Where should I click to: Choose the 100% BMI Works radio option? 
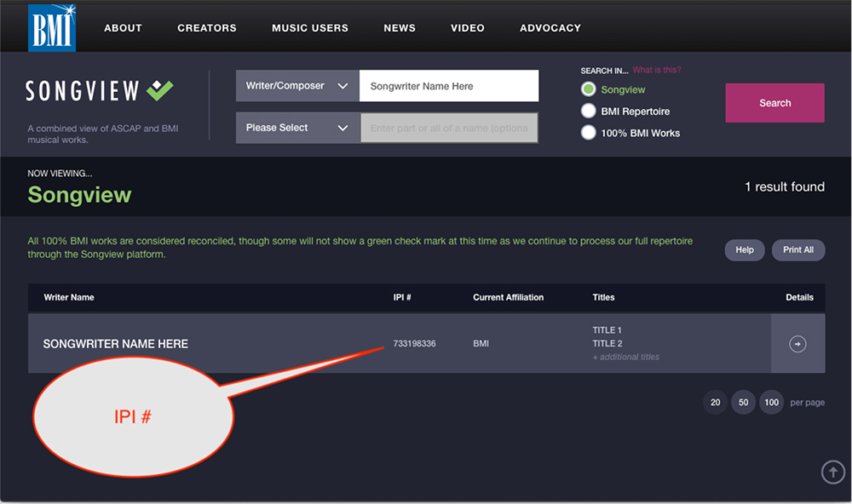pyautogui.click(x=588, y=133)
